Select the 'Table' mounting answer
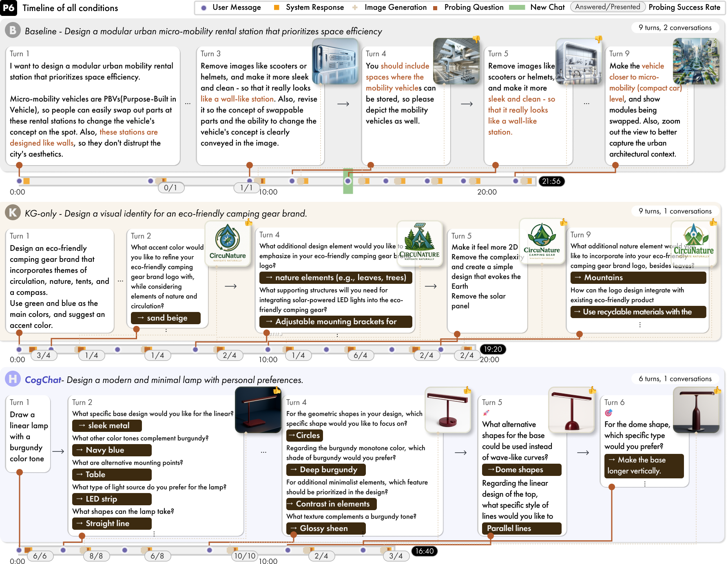Image resolution: width=728 pixels, height=564 pixels. click(112, 474)
